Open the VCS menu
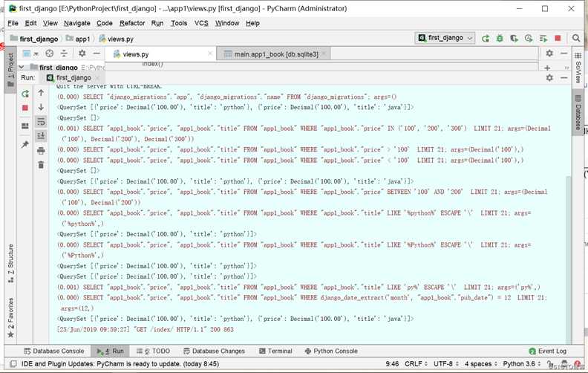 tap(201, 23)
